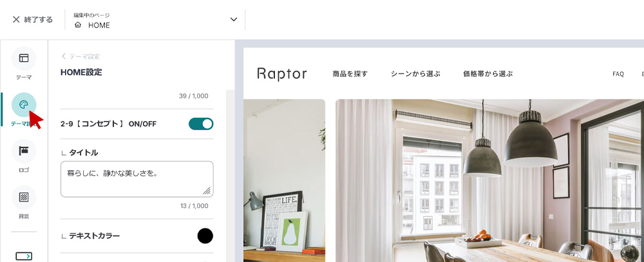Toggle the 2-9【コンセプト】ON/OFF switch
This screenshot has height=262, width=644.
[201, 124]
